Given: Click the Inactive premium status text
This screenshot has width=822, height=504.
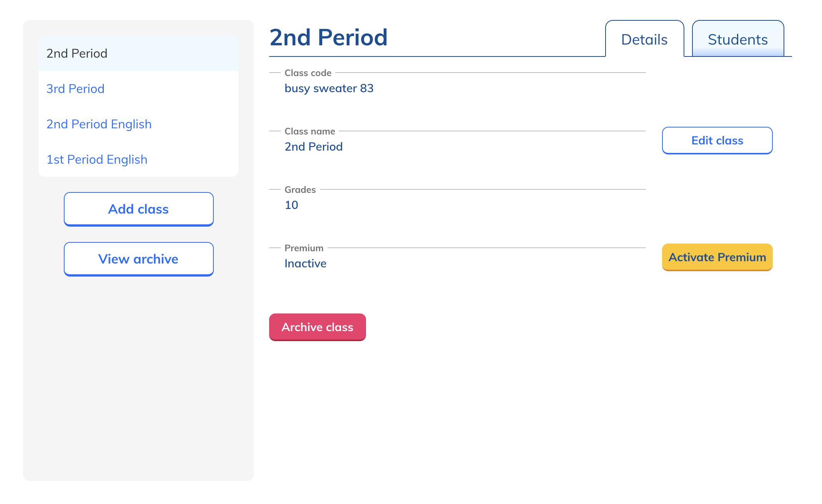Looking at the screenshot, I should (305, 264).
